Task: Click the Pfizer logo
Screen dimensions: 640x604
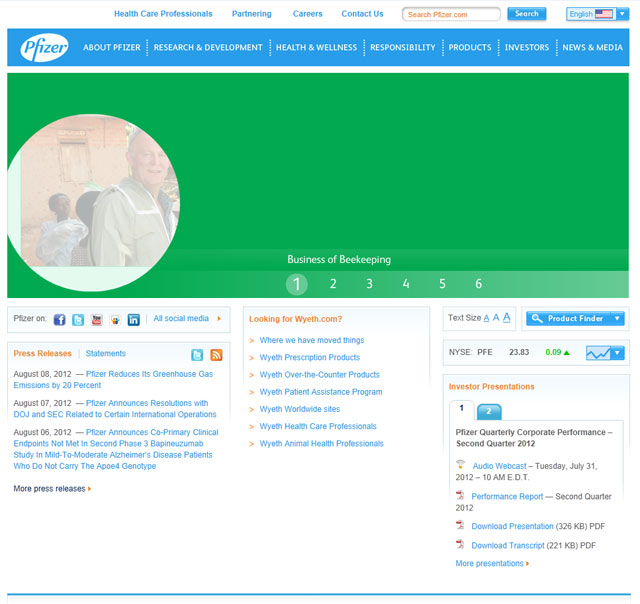Action: coord(44,47)
